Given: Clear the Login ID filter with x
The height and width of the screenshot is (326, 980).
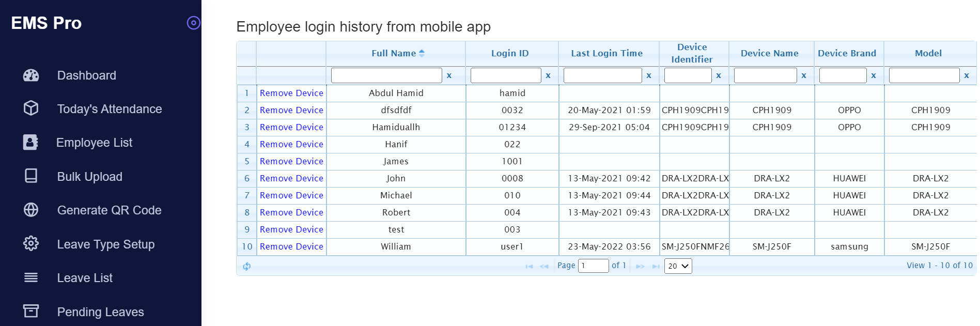Looking at the screenshot, I should (x=548, y=75).
